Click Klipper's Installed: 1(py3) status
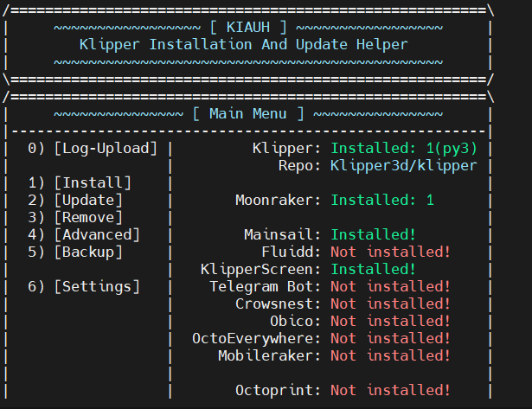532x409 pixels. (403, 148)
